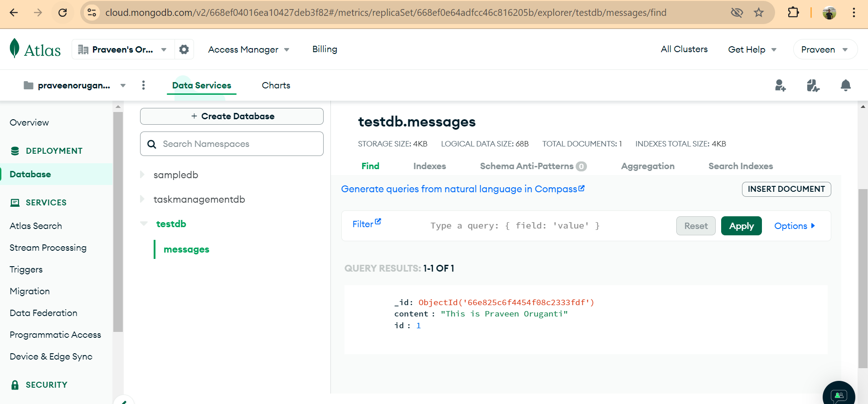Click search magnifier in Search Namespaces
Screen dimensions: 868x404
coord(152,144)
